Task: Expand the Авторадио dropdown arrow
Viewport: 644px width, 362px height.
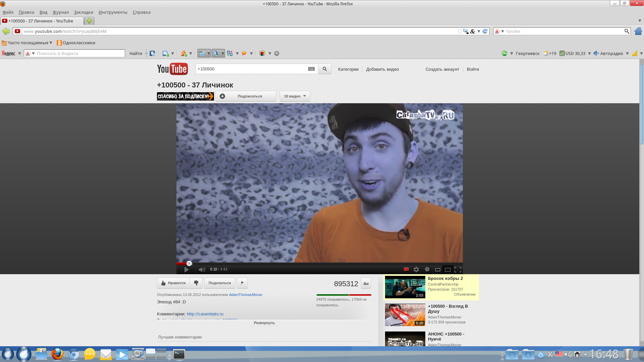Action: (x=627, y=53)
